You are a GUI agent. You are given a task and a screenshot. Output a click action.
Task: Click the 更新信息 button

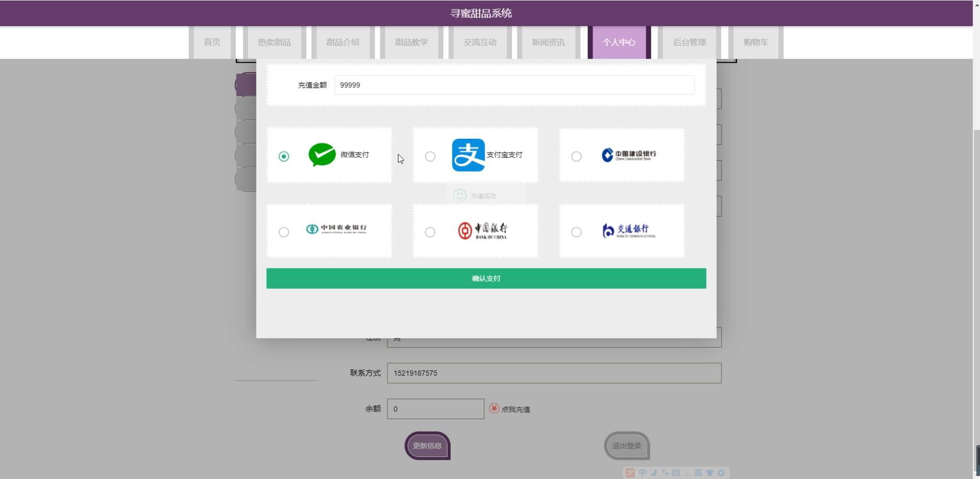click(428, 446)
